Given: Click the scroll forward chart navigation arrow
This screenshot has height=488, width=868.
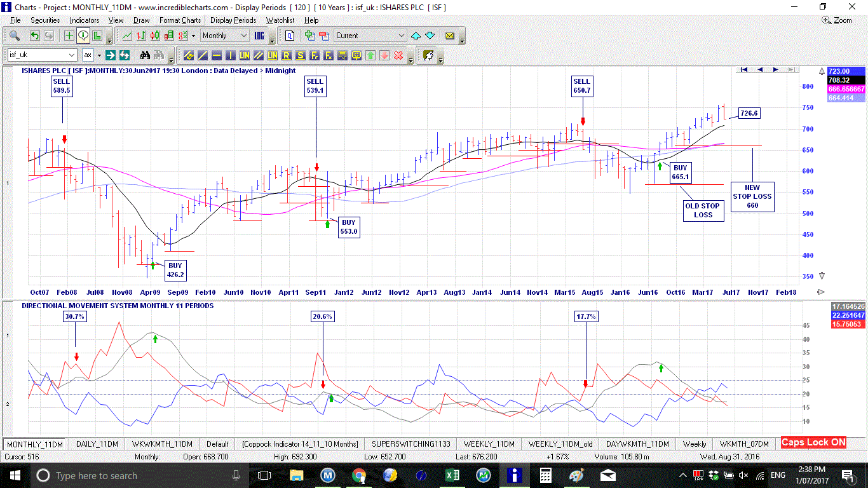Looking at the screenshot, I should pos(776,70).
